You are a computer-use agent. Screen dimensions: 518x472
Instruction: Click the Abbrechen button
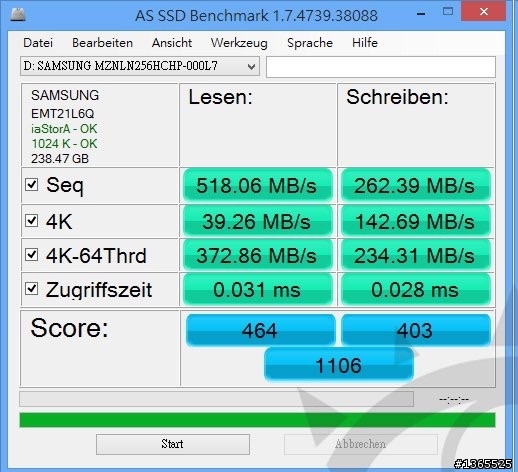pos(361,444)
